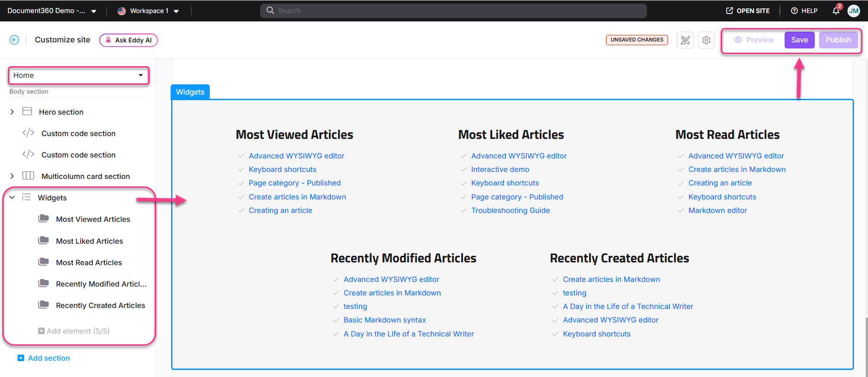Click the Most Viewed Articles heading
Image resolution: width=868 pixels, height=377 pixels.
pyautogui.click(x=294, y=135)
